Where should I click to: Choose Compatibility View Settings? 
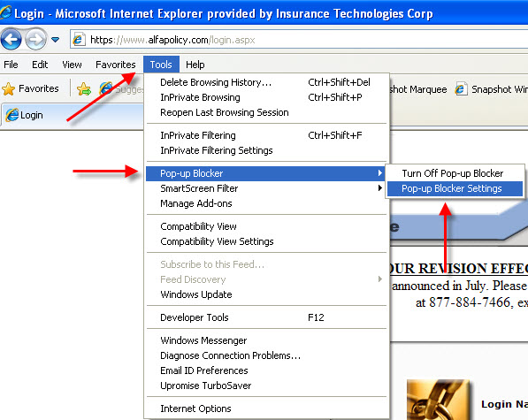pos(267,241)
